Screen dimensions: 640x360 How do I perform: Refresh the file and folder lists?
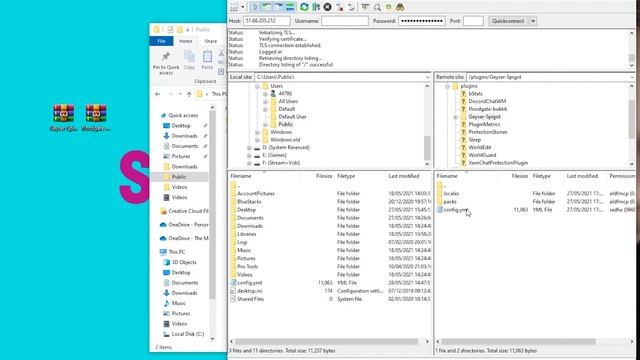tap(304, 7)
